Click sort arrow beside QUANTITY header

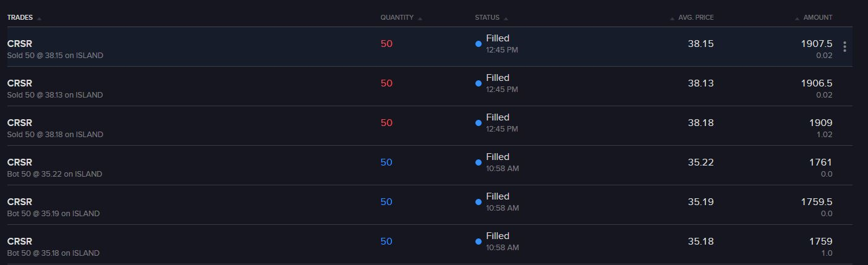(x=420, y=19)
